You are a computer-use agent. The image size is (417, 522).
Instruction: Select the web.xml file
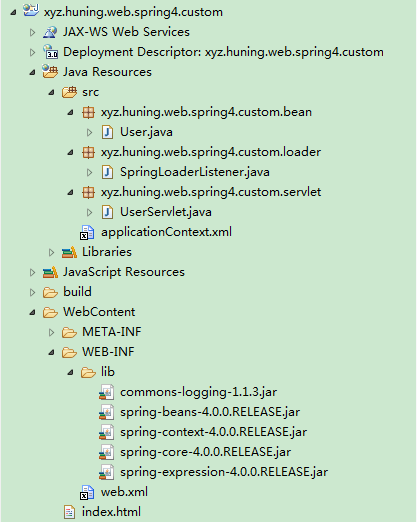pyautogui.click(x=124, y=492)
